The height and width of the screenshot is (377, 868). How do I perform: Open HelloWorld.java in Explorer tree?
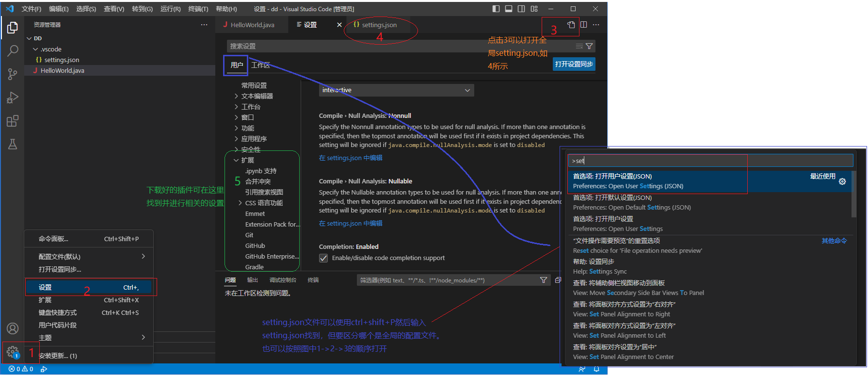click(62, 70)
